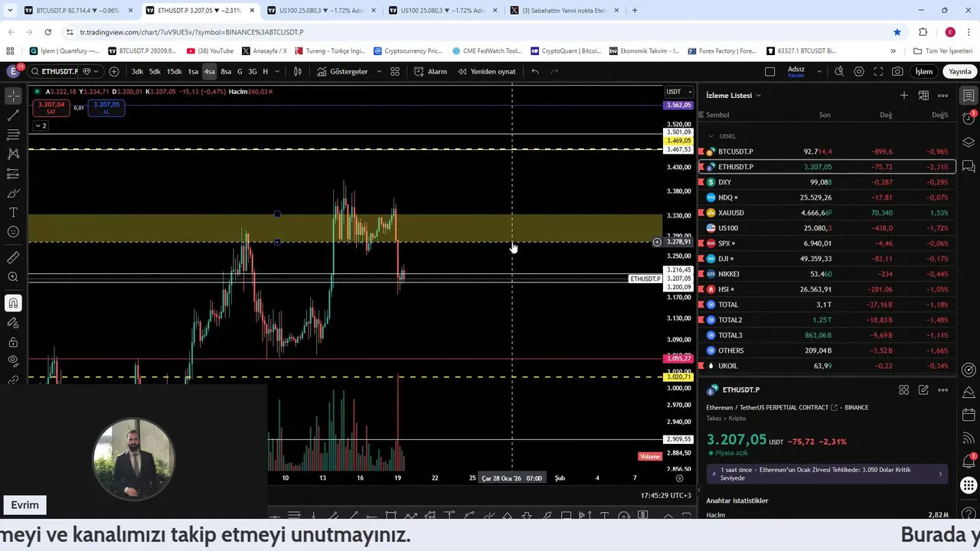Click the SAT sell price button
The image size is (980, 551).
click(x=51, y=108)
